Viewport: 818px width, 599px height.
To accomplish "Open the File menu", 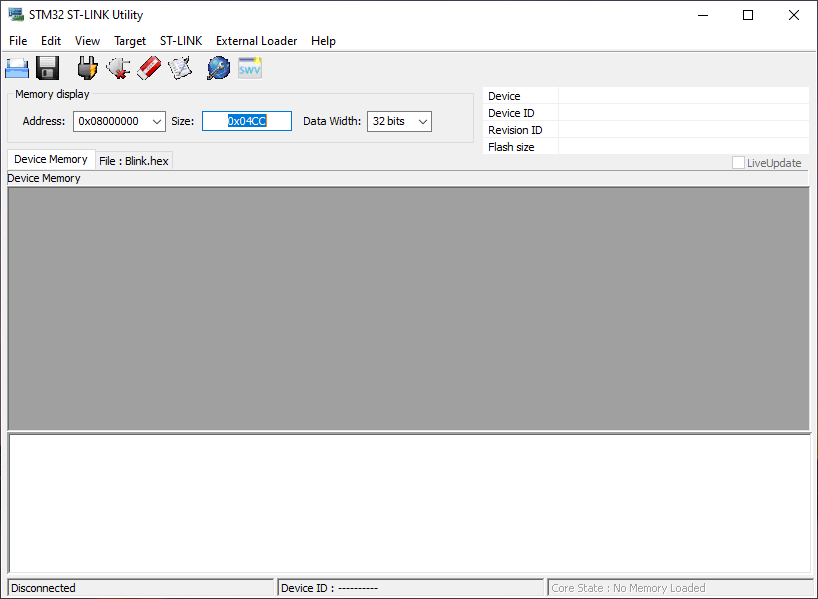I will tap(18, 41).
